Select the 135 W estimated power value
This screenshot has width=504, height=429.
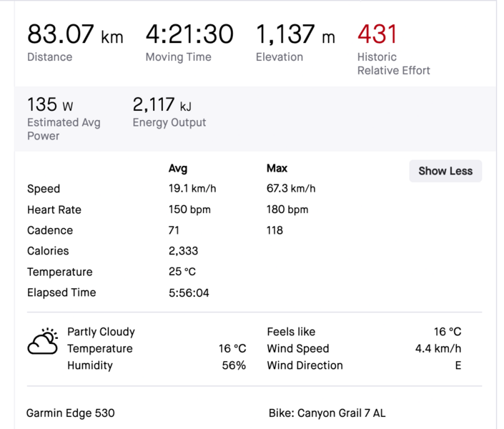point(50,105)
